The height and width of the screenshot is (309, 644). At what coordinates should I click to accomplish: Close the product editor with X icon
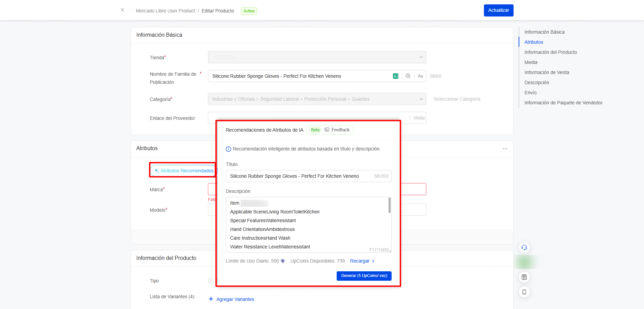122,10
